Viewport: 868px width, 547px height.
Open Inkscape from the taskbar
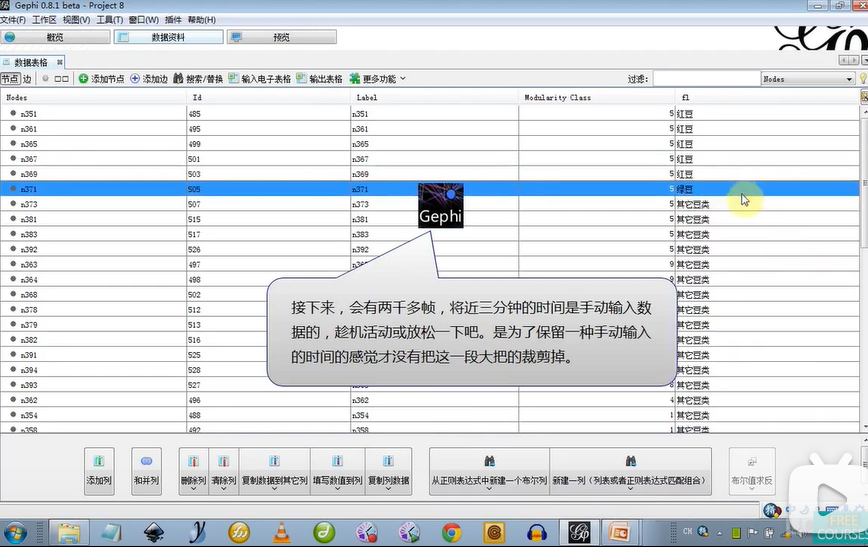(x=154, y=533)
